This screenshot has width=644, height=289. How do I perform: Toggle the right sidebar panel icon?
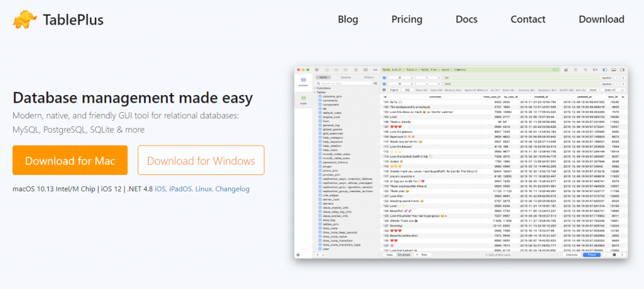pos(622,70)
